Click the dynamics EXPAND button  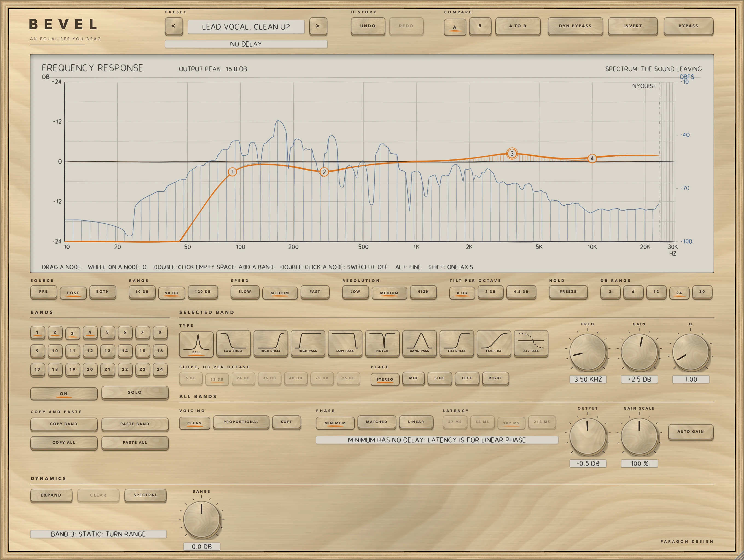(51, 495)
